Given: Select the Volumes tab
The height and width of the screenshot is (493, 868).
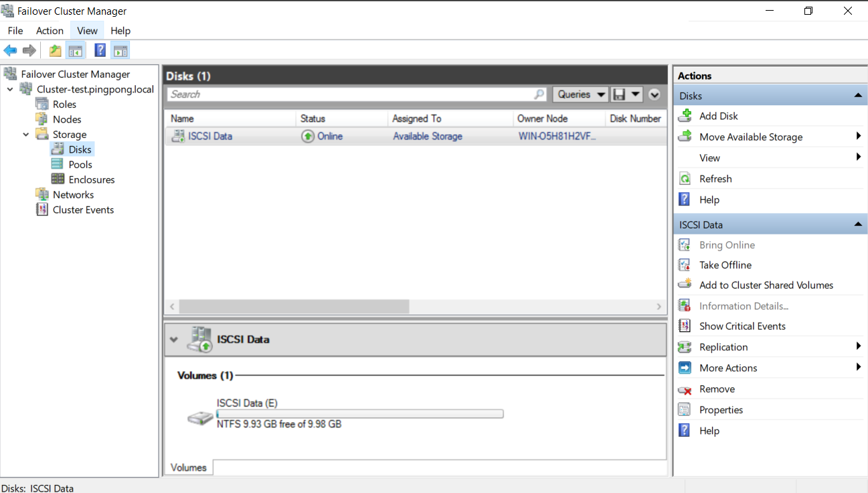Looking at the screenshot, I should [x=189, y=468].
